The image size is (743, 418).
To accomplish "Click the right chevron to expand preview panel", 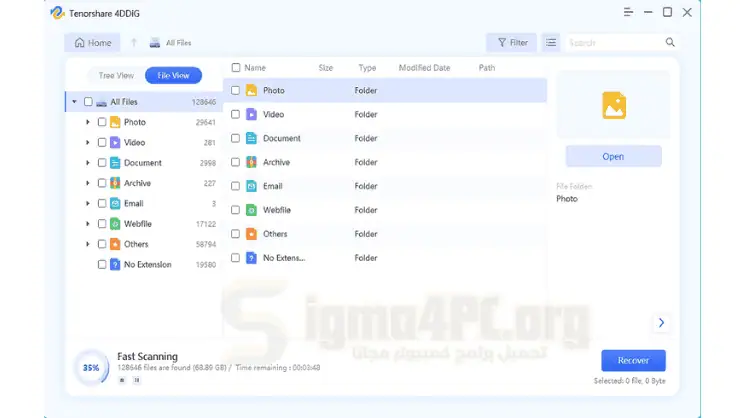I will [661, 323].
